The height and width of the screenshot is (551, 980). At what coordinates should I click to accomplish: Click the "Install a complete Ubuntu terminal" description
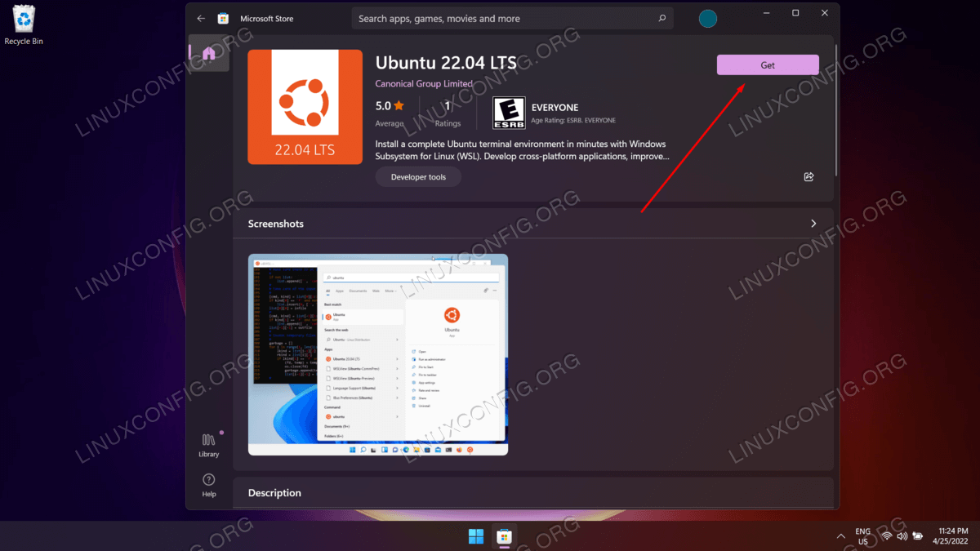coord(523,150)
